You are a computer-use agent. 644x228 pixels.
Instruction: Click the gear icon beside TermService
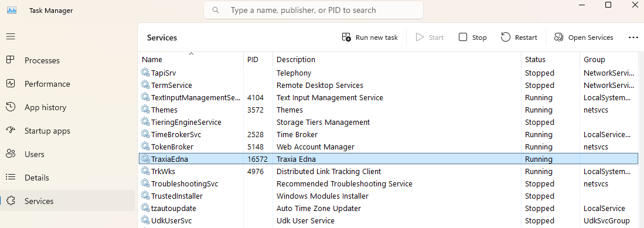(x=145, y=84)
